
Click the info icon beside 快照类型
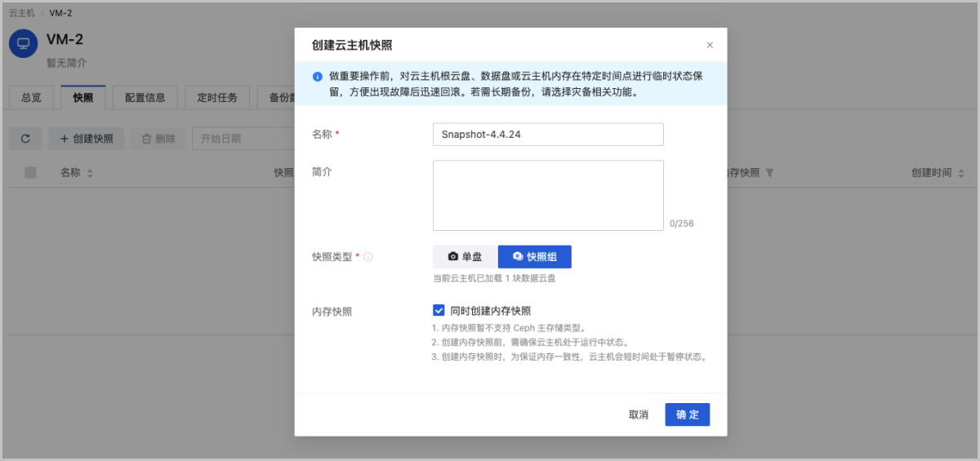pyautogui.click(x=368, y=257)
